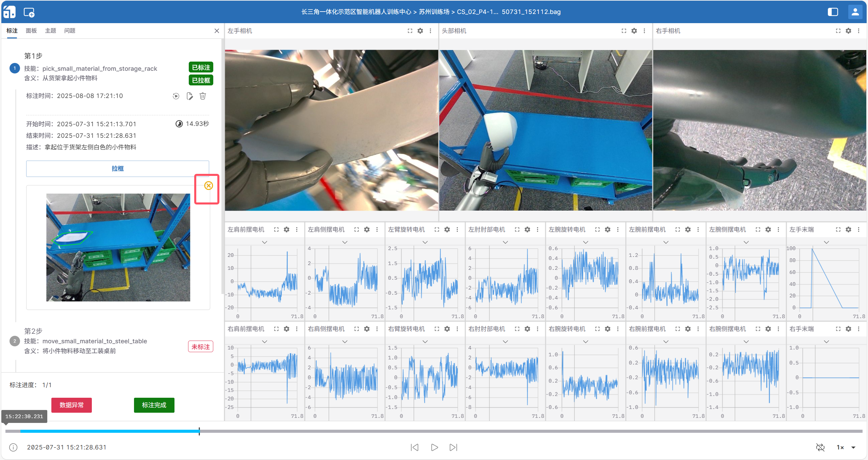This screenshot has width=868, height=460.
Task: Toggle the loop playback icon
Action: point(820,447)
